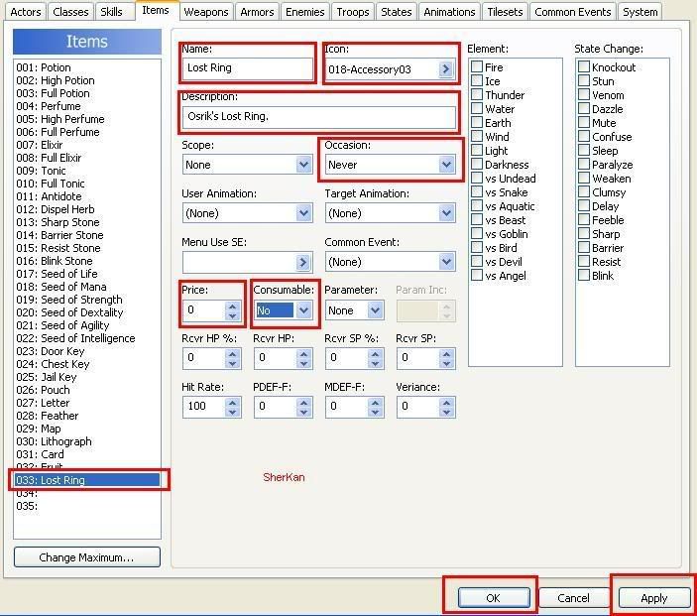This screenshot has height=616, width=697.
Task: Open the Common Events tab
Action: [573, 12]
